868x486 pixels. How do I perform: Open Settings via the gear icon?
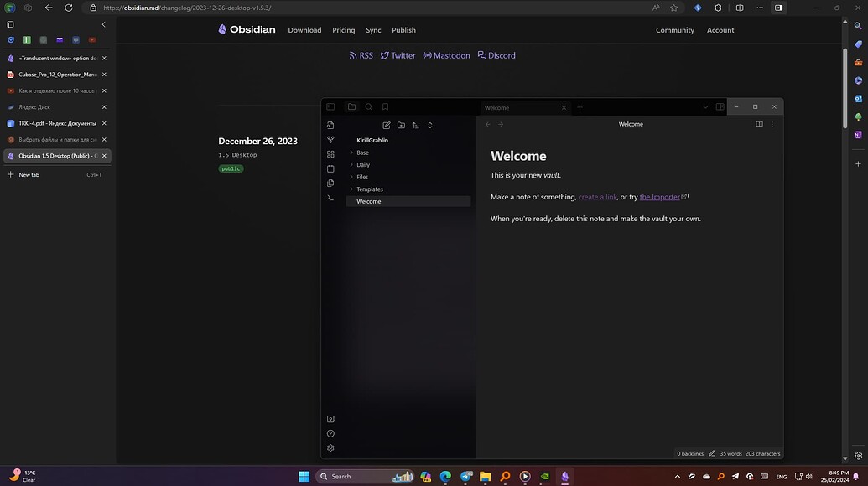pyautogui.click(x=330, y=447)
